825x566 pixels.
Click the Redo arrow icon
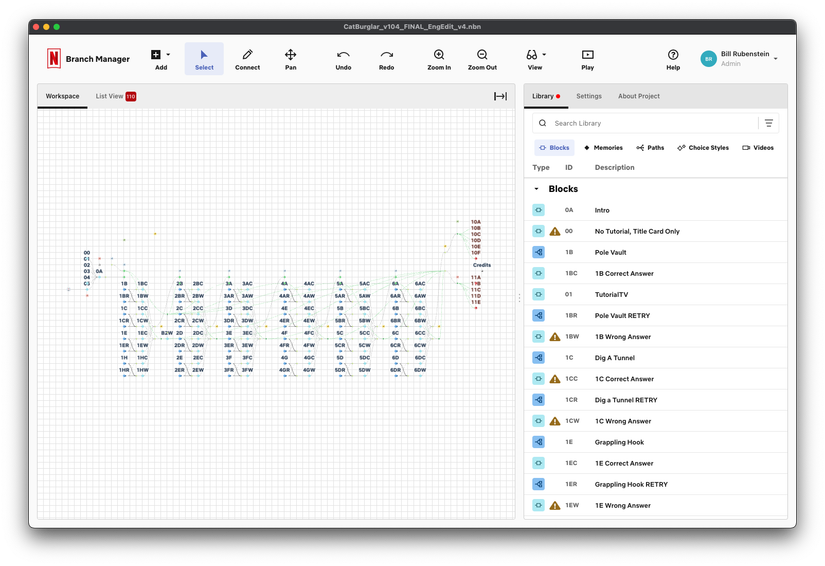[387, 55]
